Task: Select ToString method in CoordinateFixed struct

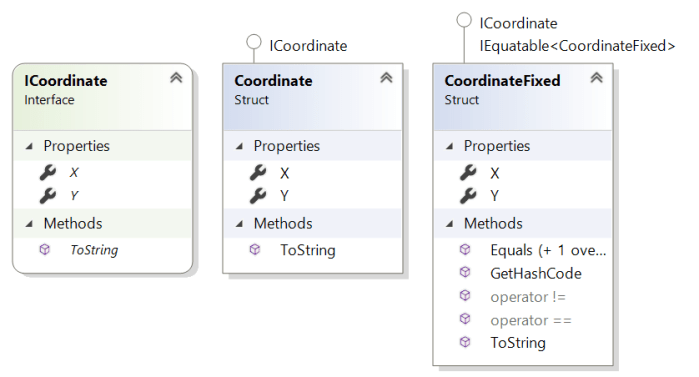Action: click(x=518, y=343)
